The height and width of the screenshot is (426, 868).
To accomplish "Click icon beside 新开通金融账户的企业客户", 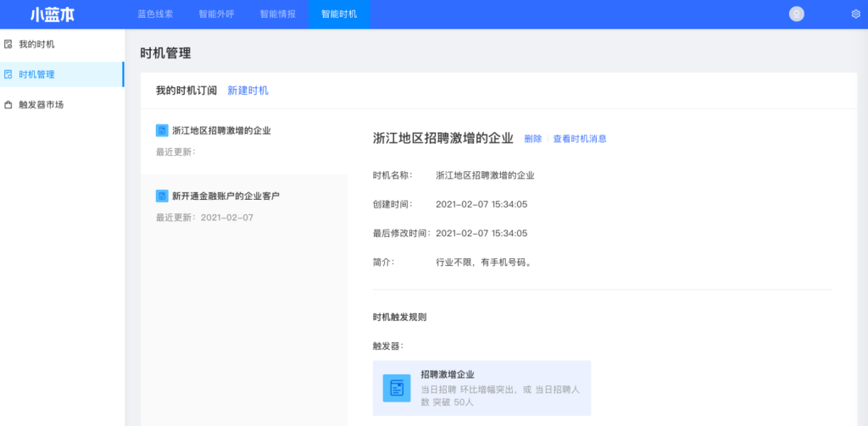I will click(x=162, y=196).
